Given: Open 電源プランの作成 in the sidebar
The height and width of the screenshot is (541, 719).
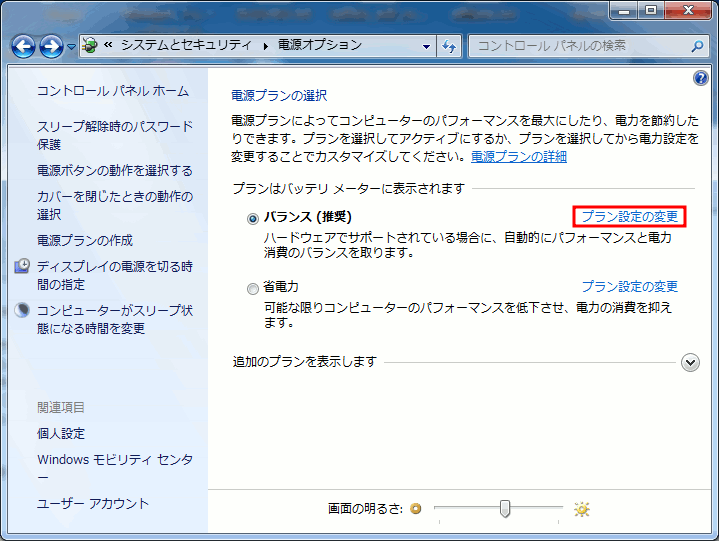Looking at the screenshot, I should coord(85,240).
